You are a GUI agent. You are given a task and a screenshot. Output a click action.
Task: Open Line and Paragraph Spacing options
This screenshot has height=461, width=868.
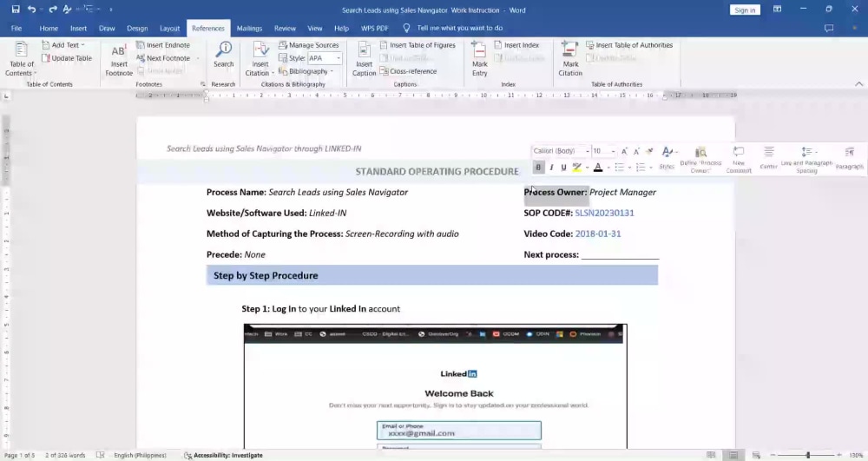click(x=806, y=160)
